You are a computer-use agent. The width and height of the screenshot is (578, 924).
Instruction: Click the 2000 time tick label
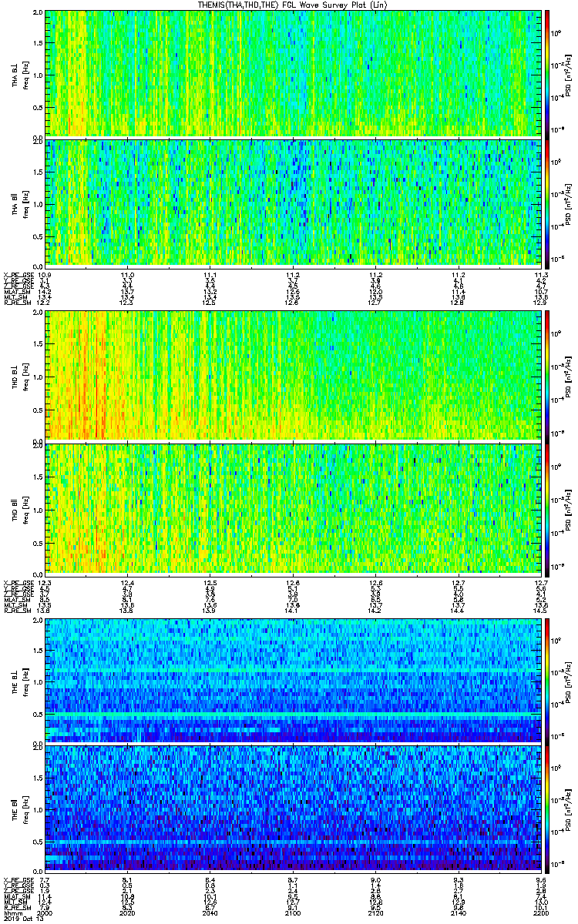click(45, 912)
